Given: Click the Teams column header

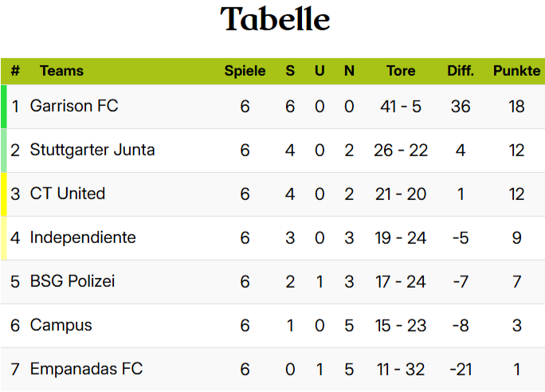Looking at the screenshot, I should click(x=61, y=71).
